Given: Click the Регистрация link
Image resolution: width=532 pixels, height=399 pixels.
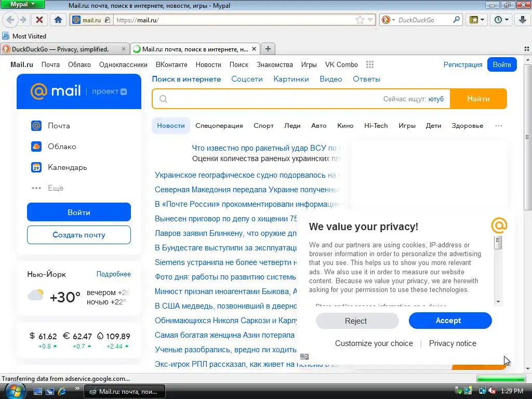Looking at the screenshot, I should point(463,64).
